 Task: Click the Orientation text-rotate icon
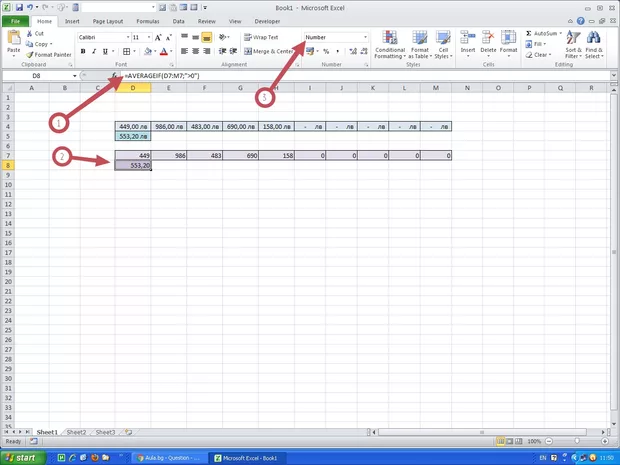223,37
